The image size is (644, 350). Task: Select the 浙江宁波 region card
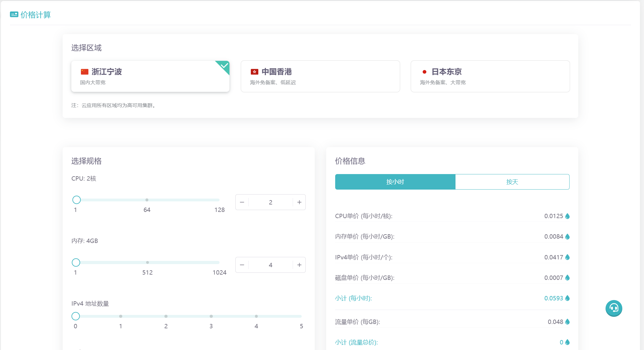coord(150,76)
